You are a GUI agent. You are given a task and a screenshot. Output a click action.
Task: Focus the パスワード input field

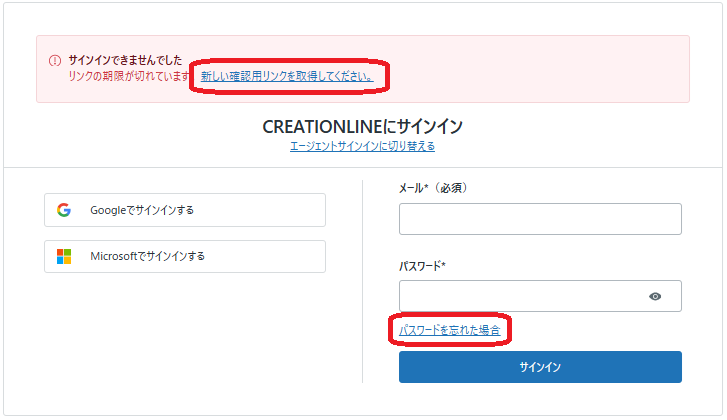click(x=540, y=296)
